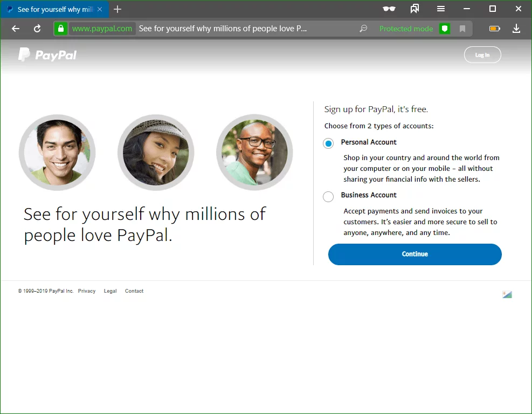Open the bookmarks collection icon in title bar
The image size is (532, 414).
[x=414, y=9]
